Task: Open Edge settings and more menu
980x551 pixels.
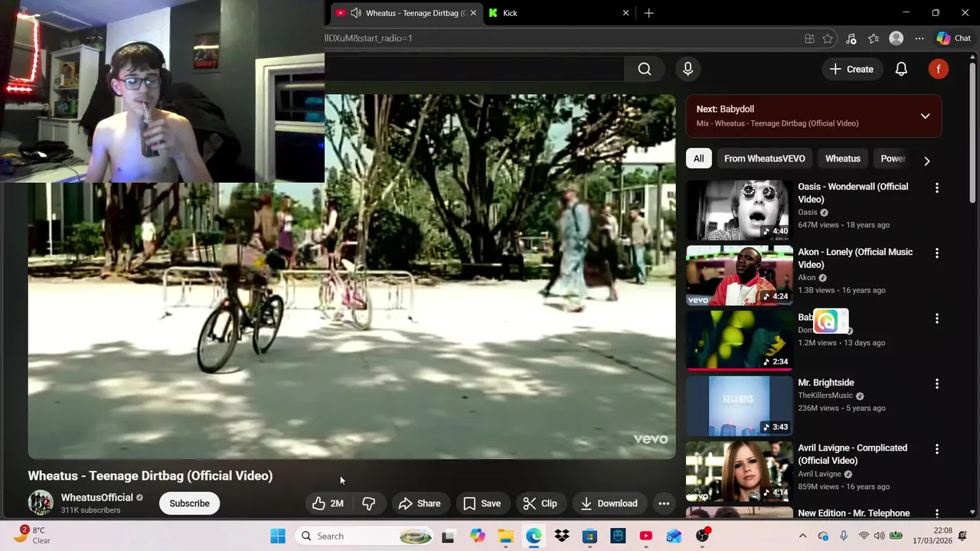Action: point(920,38)
